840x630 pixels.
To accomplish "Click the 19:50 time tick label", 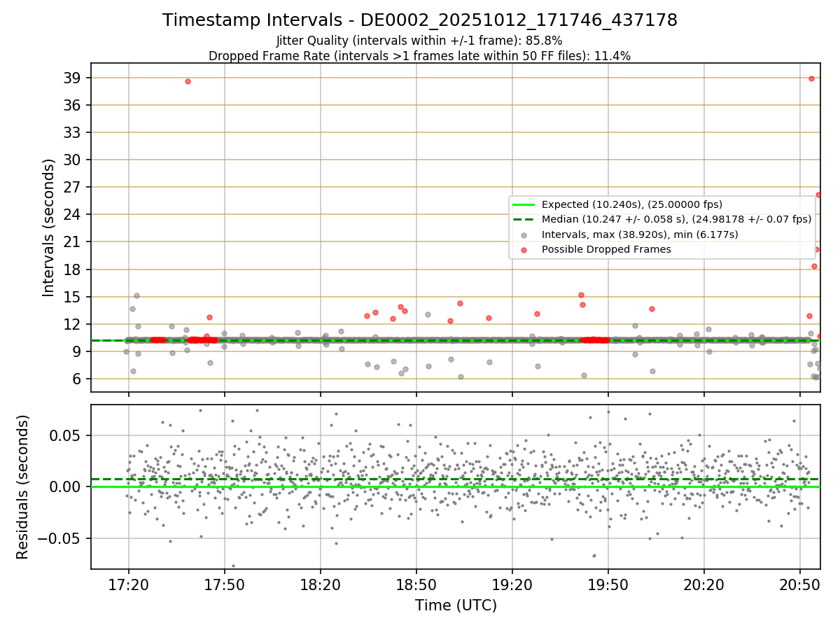I will [608, 584].
